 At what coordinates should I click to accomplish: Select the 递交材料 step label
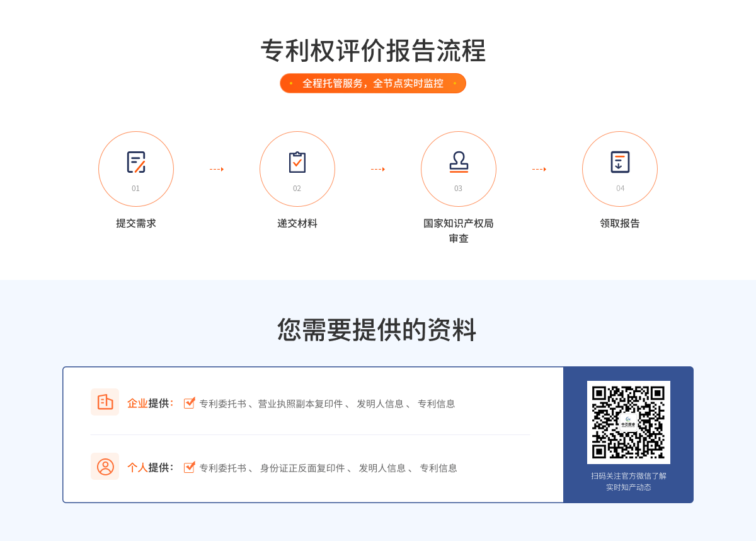point(297,223)
